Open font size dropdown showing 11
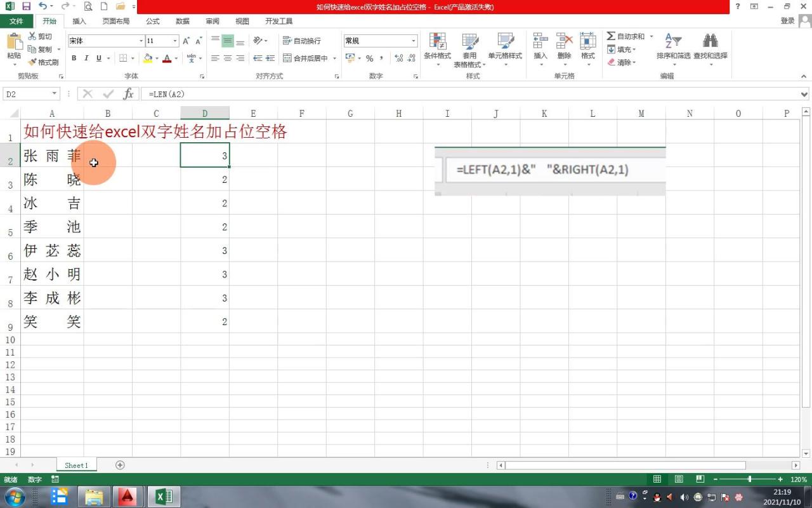The width and height of the screenshot is (812, 508). pos(175,41)
